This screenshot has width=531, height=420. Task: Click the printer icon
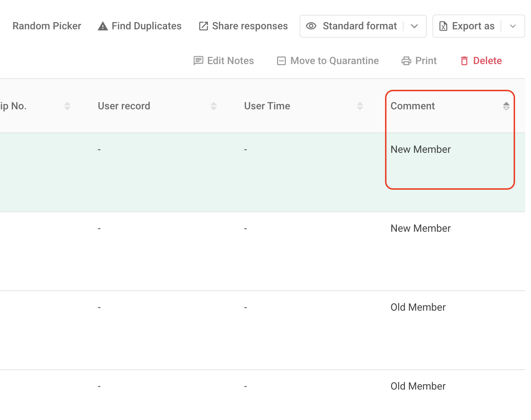tap(406, 61)
